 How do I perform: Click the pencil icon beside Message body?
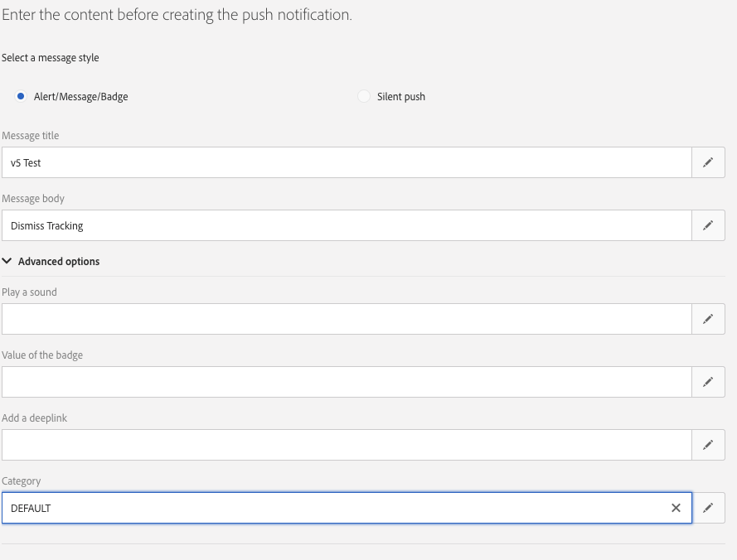click(708, 225)
